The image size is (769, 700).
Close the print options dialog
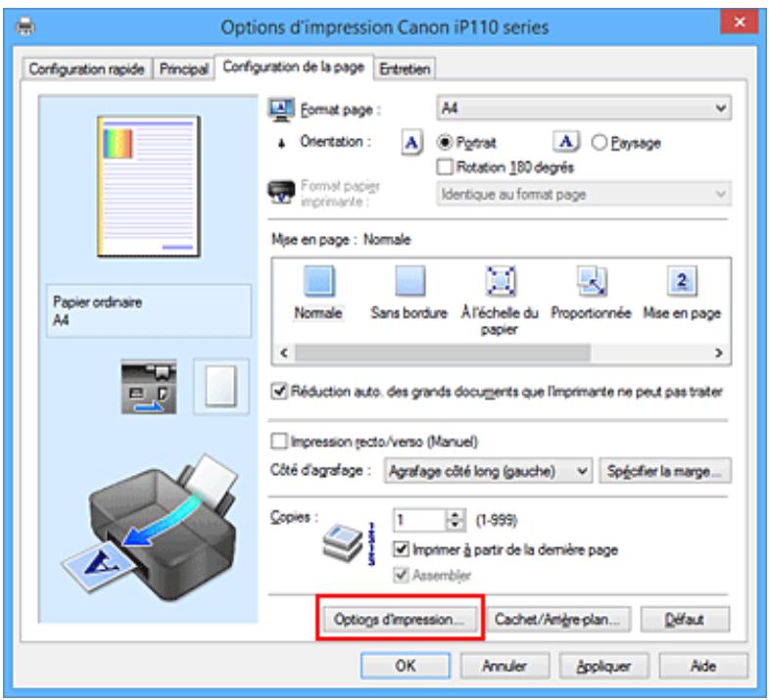coord(740,22)
